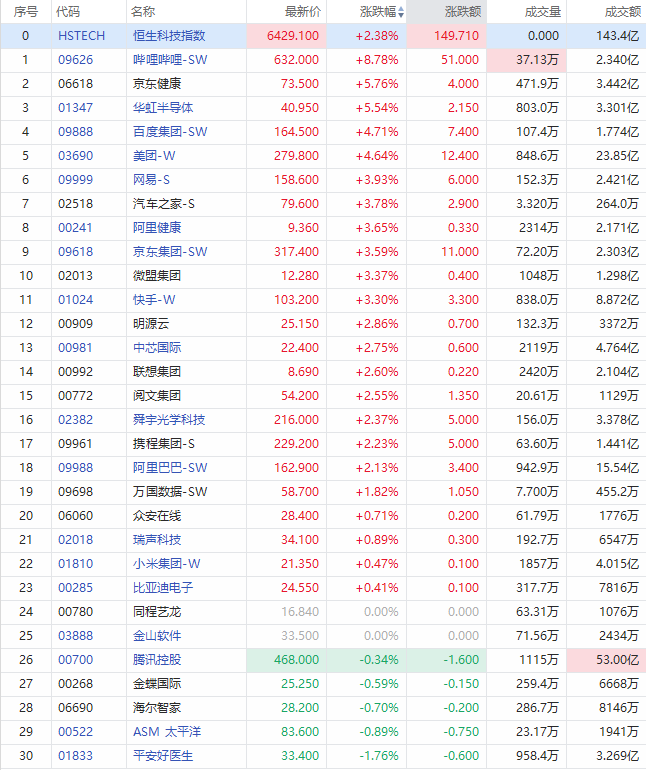Open 快手-W stock
Screen dimensions: 646x770
[x=154, y=300]
